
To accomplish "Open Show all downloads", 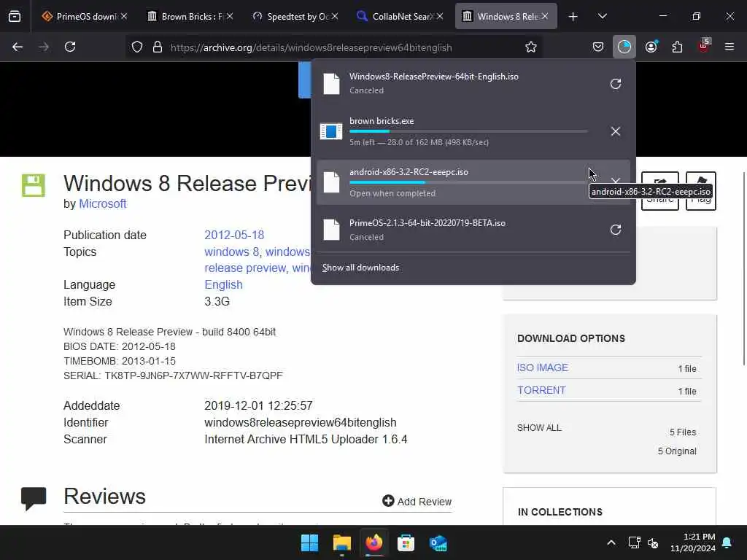I will [360, 268].
